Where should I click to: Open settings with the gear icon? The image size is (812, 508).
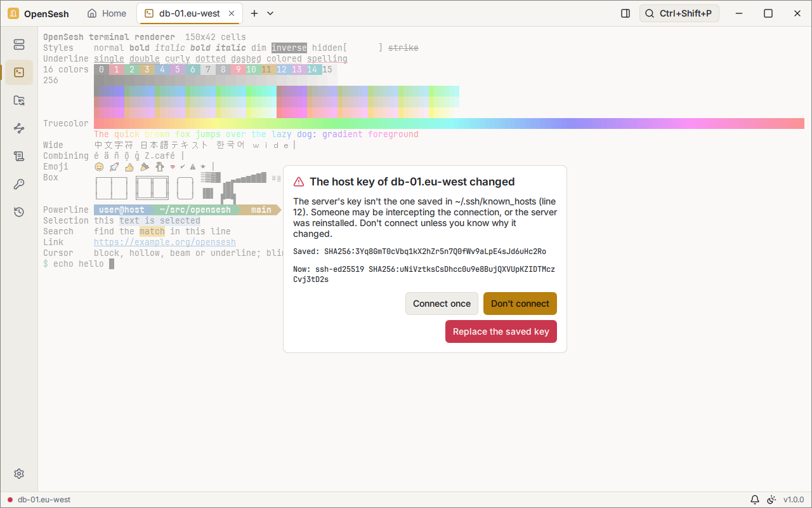coord(19,474)
